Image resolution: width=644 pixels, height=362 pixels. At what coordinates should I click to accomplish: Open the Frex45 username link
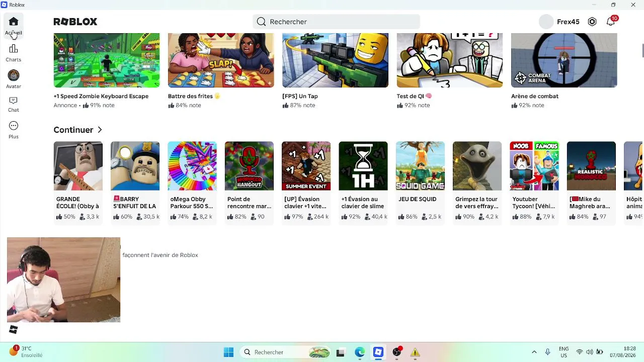click(568, 22)
